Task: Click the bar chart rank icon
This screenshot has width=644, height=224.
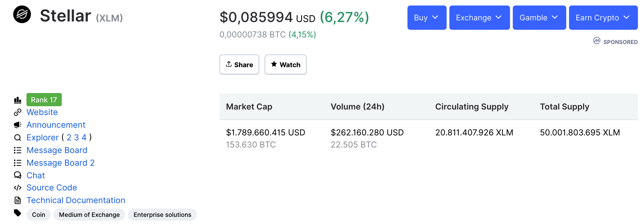Action: [x=18, y=100]
